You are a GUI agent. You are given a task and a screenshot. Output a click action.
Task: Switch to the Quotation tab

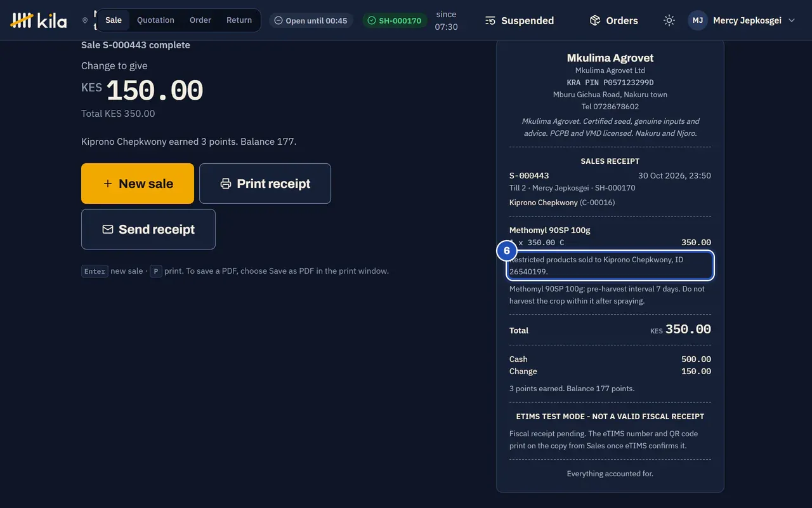click(155, 20)
